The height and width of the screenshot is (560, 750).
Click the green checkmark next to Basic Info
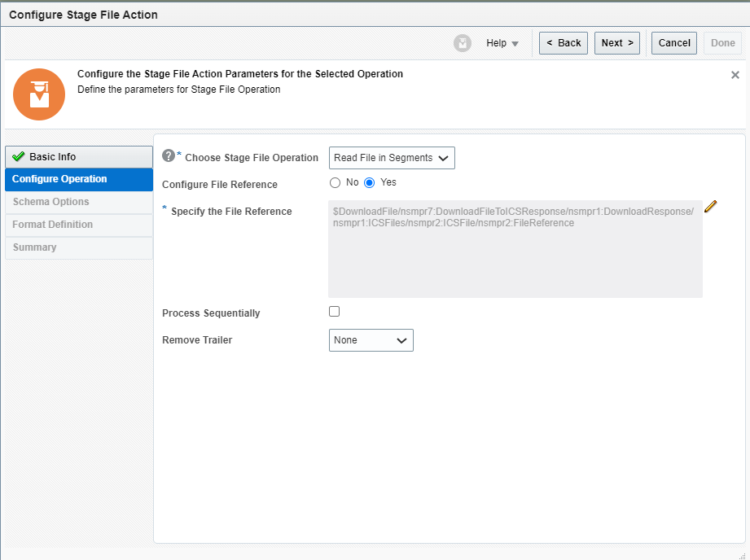click(x=18, y=156)
